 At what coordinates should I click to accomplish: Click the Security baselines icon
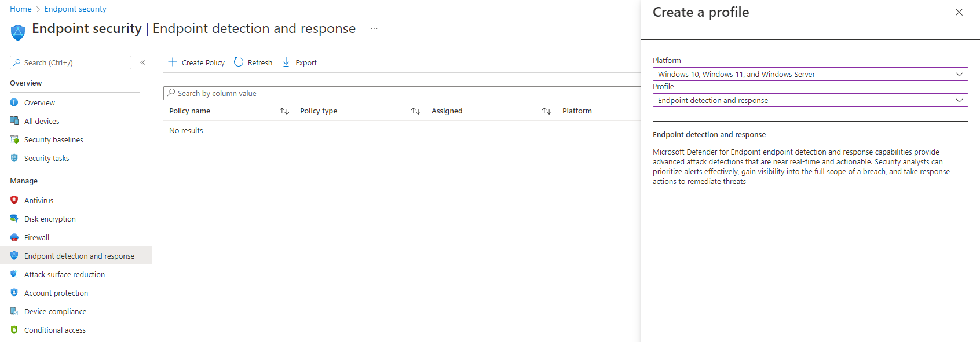click(14, 139)
